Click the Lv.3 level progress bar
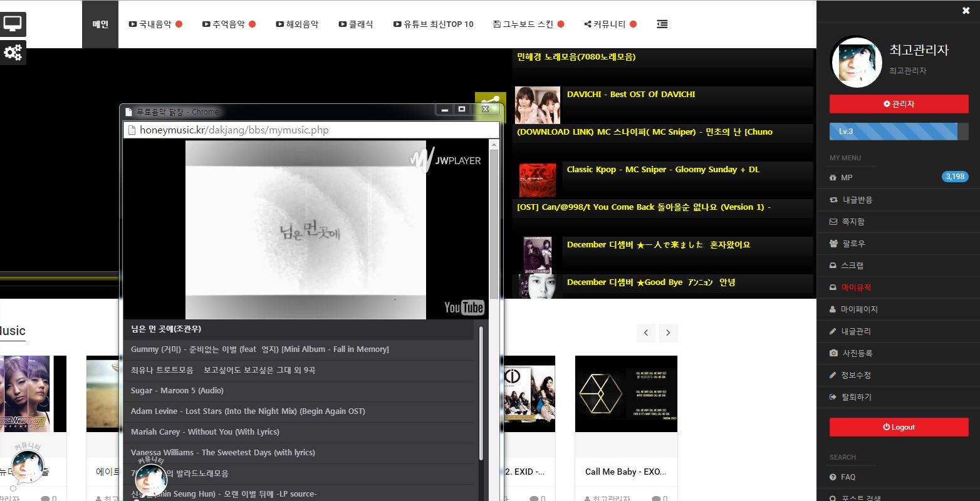Viewport: 980px width, 501px height. coord(899,132)
